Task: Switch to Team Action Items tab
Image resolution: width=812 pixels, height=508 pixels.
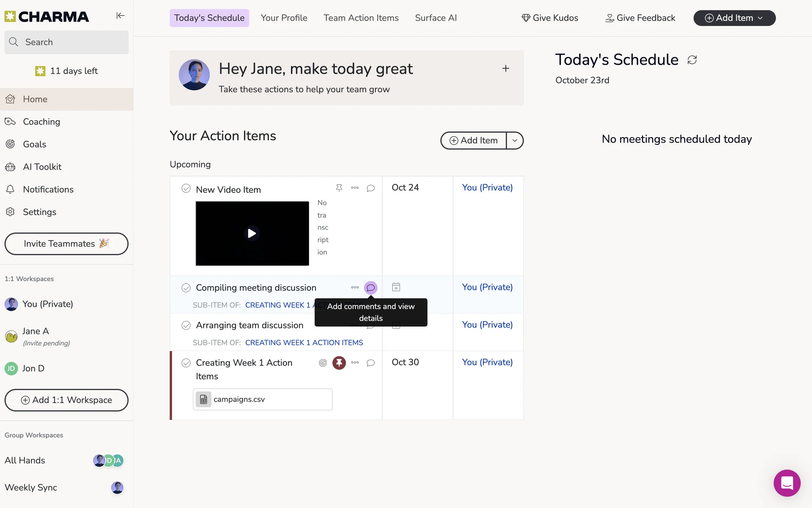Action: 361,18
